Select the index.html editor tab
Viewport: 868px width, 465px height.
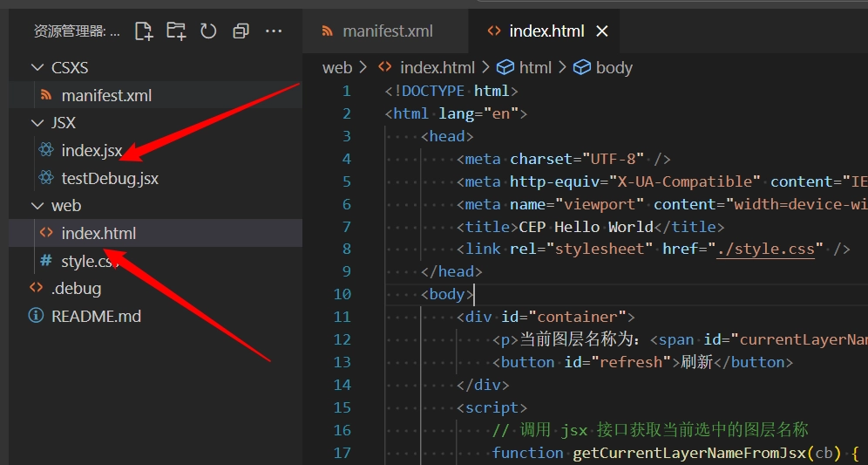(x=546, y=31)
